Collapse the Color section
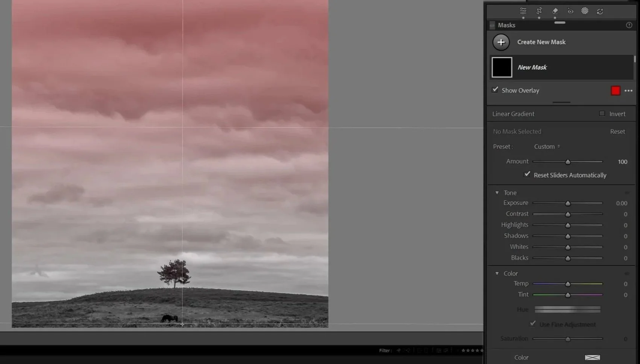640x364 pixels. pyautogui.click(x=497, y=273)
